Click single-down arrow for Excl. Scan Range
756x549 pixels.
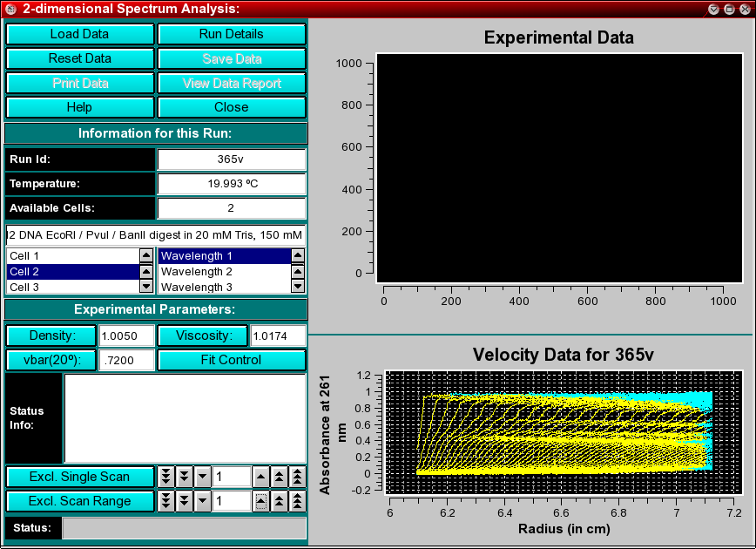click(202, 501)
